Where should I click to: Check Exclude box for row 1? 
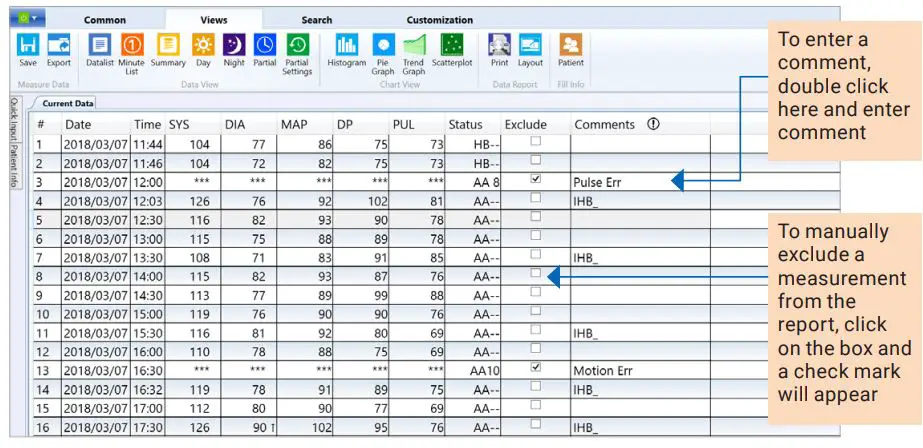[535, 141]
